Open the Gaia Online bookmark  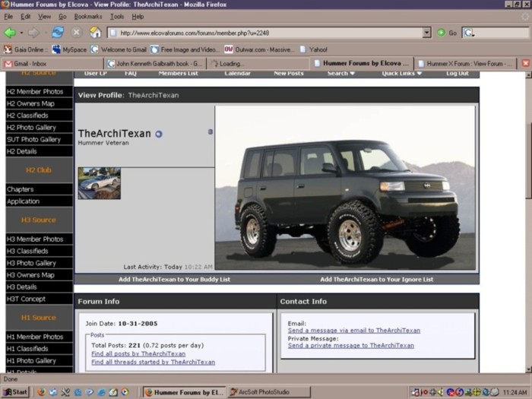26,49
